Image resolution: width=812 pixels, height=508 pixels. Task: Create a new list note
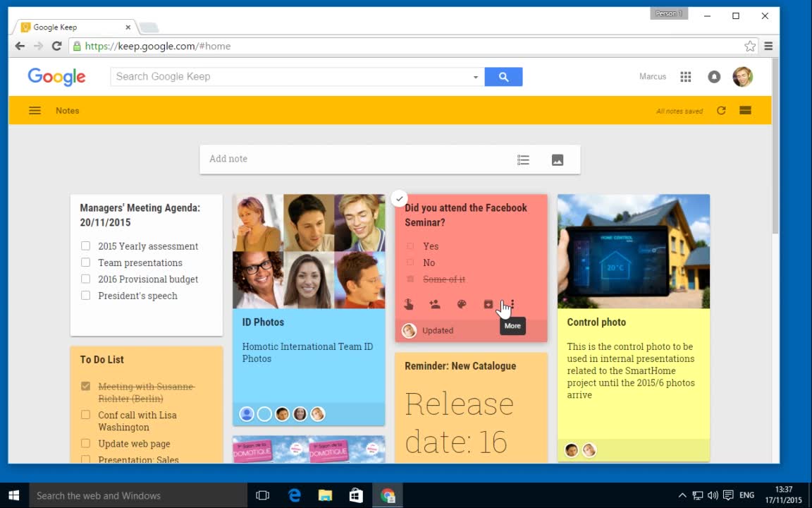click(x=523, y=160)
